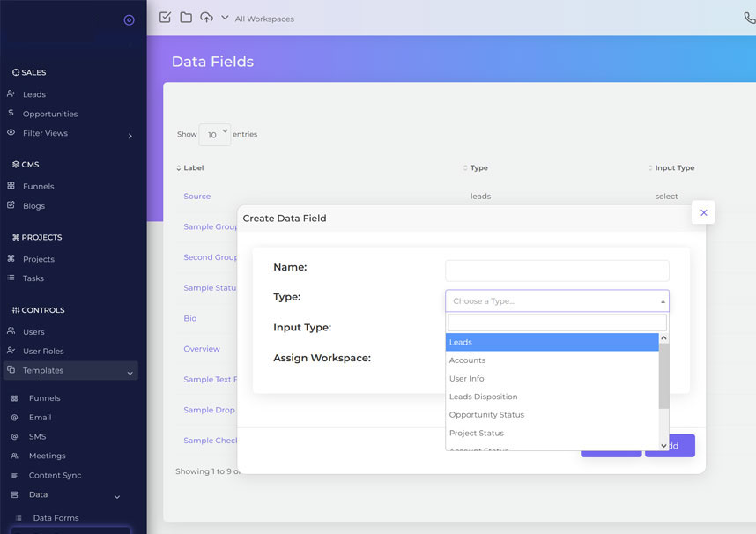Click the Name text input field
The height and width of the screenshot is (534, 756).
[557, 271]
